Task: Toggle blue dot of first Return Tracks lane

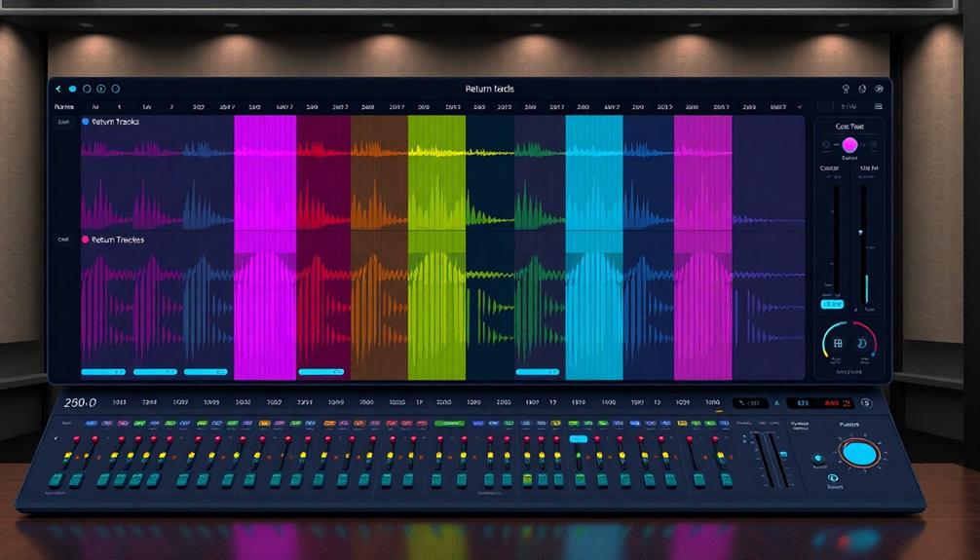Action: [x=86, y=122]
